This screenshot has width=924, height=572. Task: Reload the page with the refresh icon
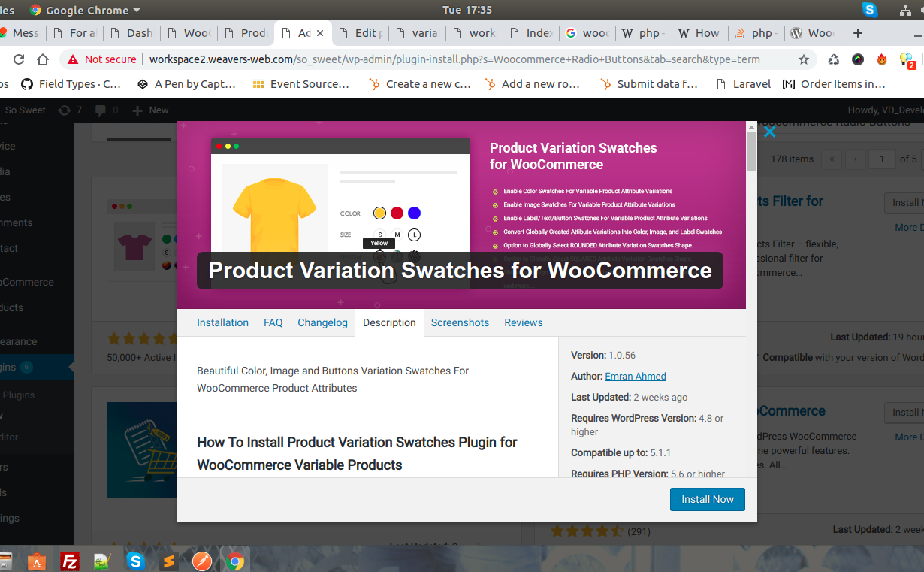pos(19,59)
